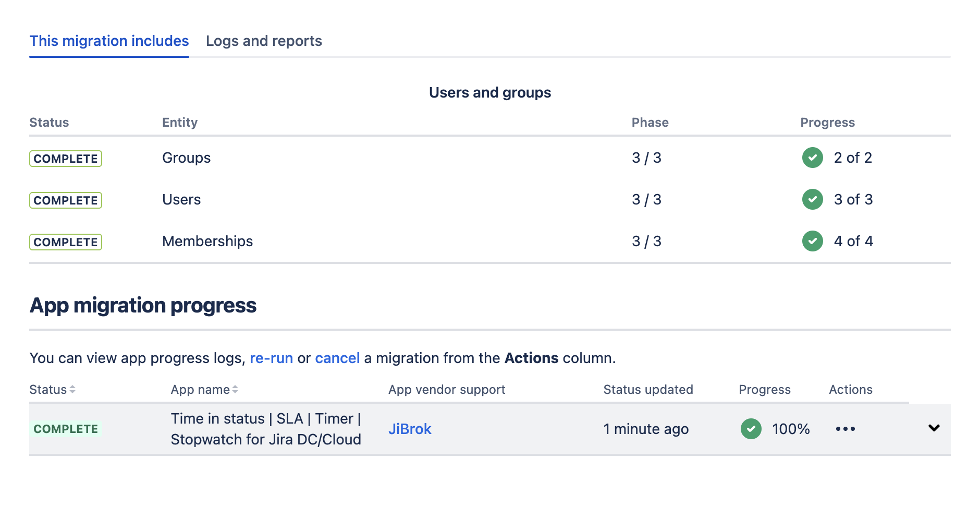The width and height of the screenshot is (980, 530).
Task: Click the green checkmark beside Users progress
Action: coord(812,199)
